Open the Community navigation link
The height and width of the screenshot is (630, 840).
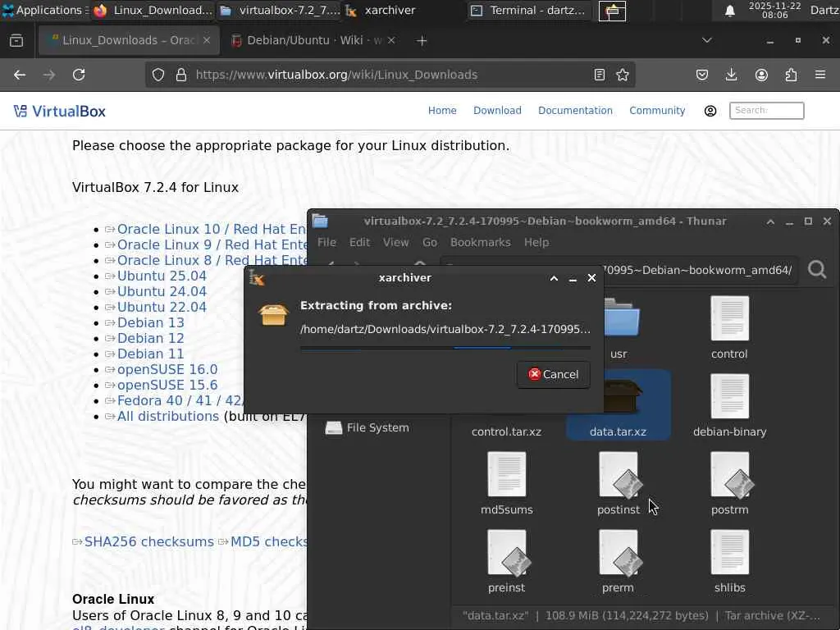[x=657, y=111]
